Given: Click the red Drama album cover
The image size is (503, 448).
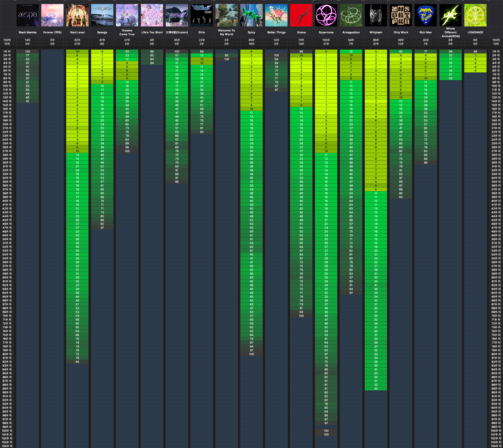Looking at the screenshot, I should coord(301,15).
